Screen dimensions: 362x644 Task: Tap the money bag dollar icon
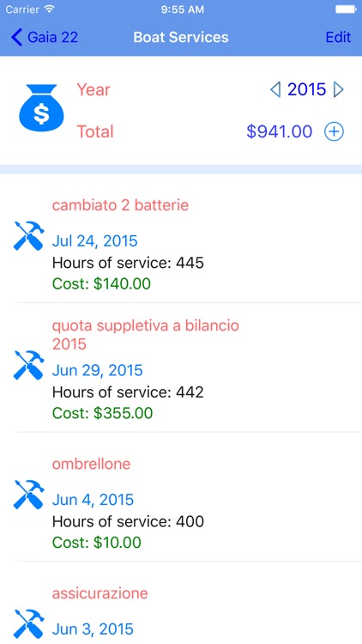click(x=41, y=108)
